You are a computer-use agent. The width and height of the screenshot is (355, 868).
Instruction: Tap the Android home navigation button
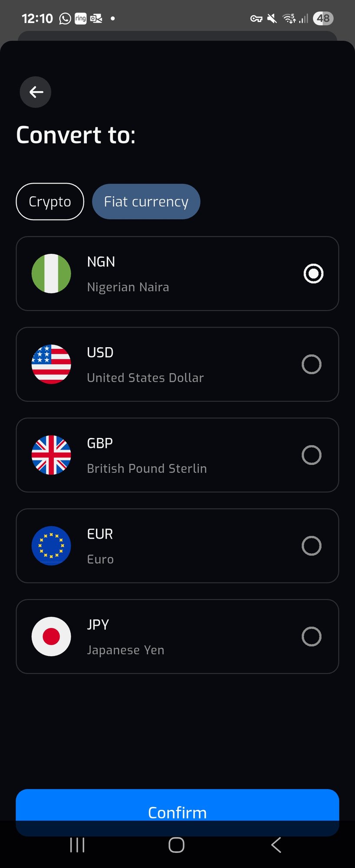177,845
